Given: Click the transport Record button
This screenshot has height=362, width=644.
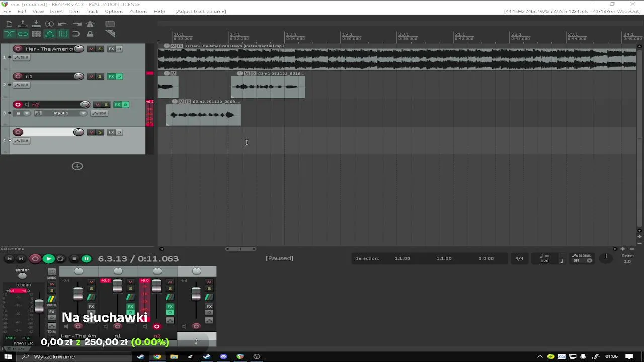Looking at the screenshot, I should 35,259.
